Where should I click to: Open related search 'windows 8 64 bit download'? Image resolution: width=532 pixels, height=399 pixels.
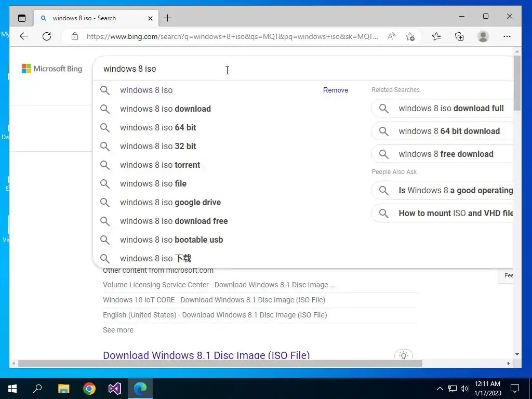pos(442,131)
